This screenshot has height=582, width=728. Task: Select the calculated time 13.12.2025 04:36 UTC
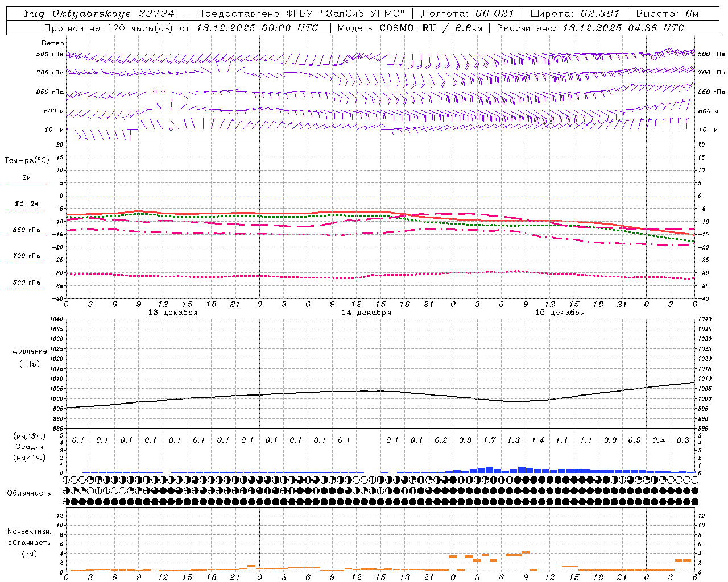click(623, 28)
